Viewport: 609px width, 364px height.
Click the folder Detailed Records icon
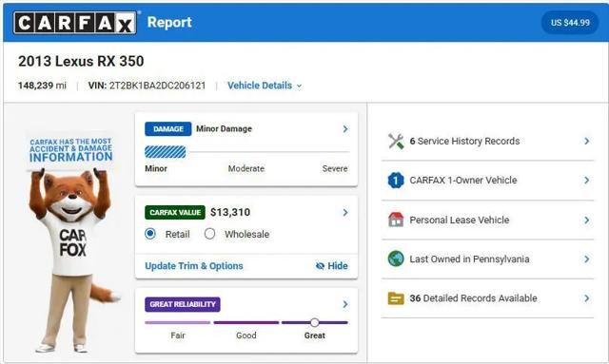[x=396, y=298]
